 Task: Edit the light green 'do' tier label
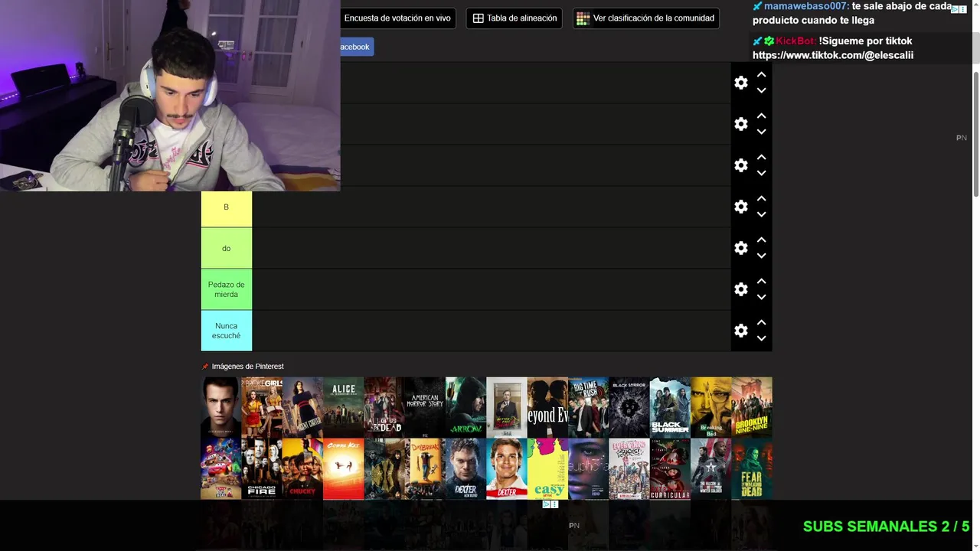click(227, 248)
